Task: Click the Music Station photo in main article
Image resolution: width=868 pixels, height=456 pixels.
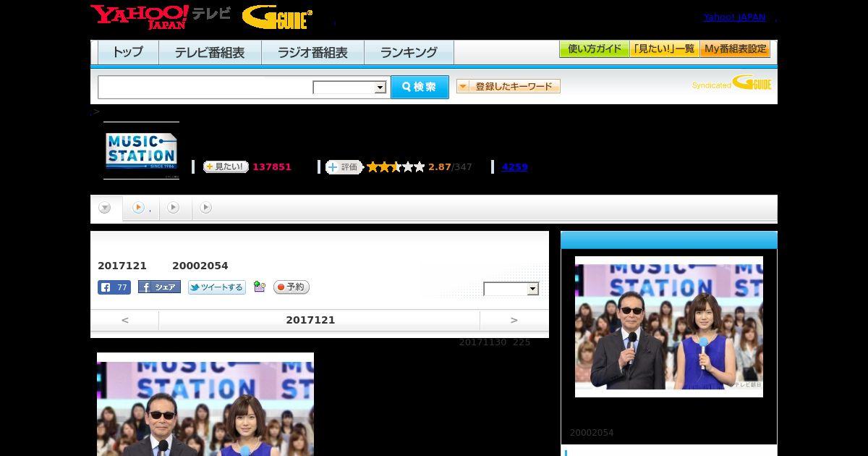Action: click(205, 404)
